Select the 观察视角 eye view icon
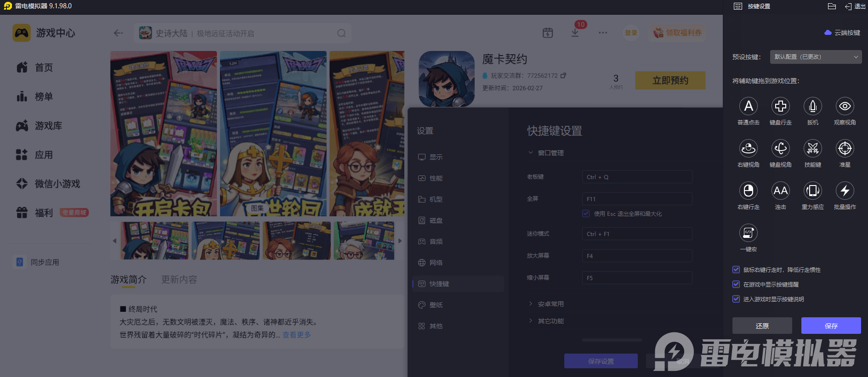Screen dimensions: 868x377 845,106
